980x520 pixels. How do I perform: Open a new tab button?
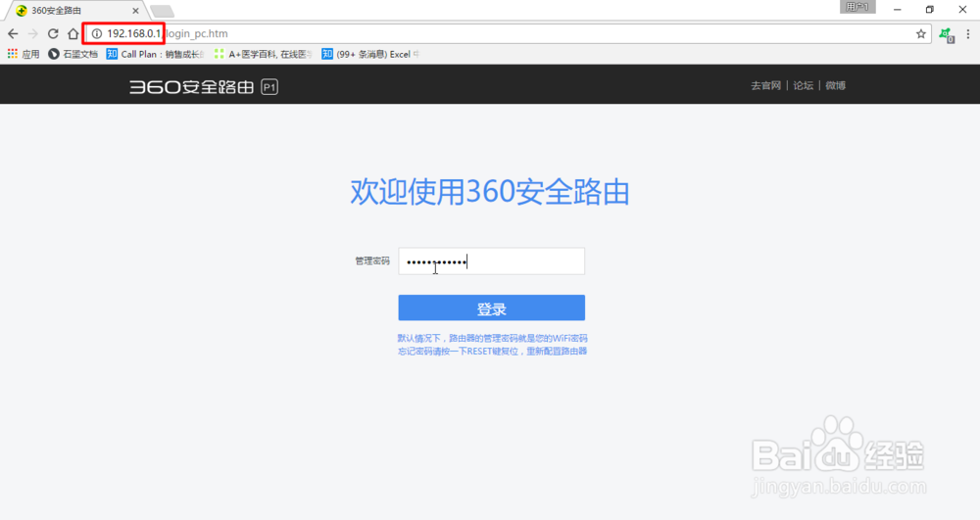point(162,11)
